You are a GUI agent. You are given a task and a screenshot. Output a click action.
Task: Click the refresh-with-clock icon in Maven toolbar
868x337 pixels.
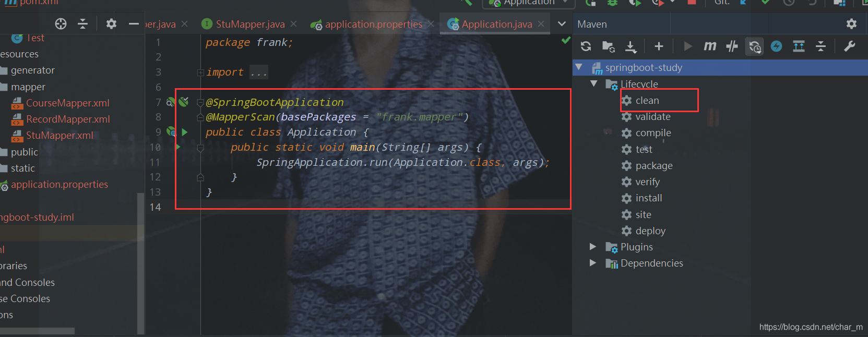coord(755,47)
